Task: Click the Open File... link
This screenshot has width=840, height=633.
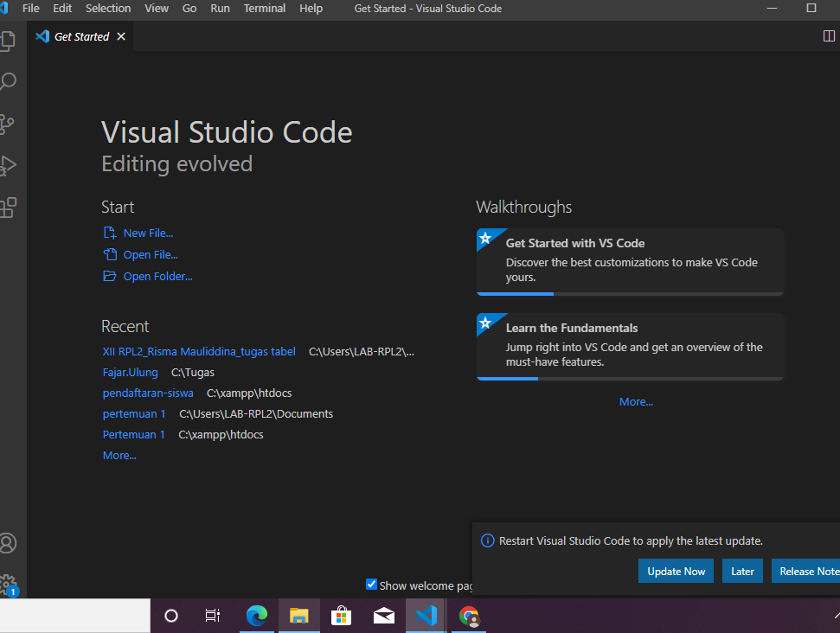Action: tap(151, 255)
